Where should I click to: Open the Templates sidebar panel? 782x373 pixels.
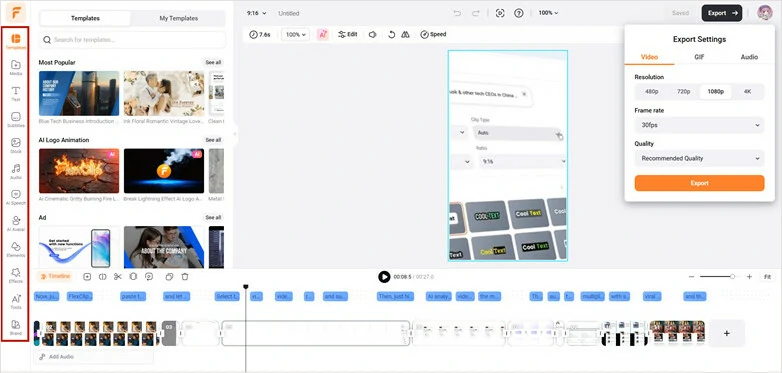coord(15,41)
